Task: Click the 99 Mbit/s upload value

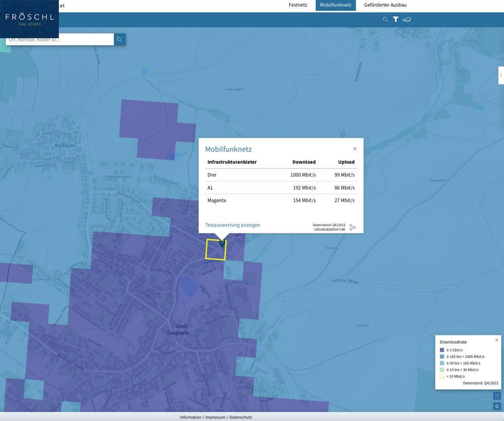Action: click(x=345, y=175)
